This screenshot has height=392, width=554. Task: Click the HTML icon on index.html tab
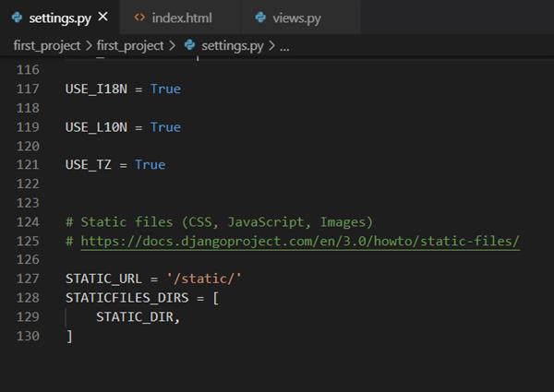point(139,18)
